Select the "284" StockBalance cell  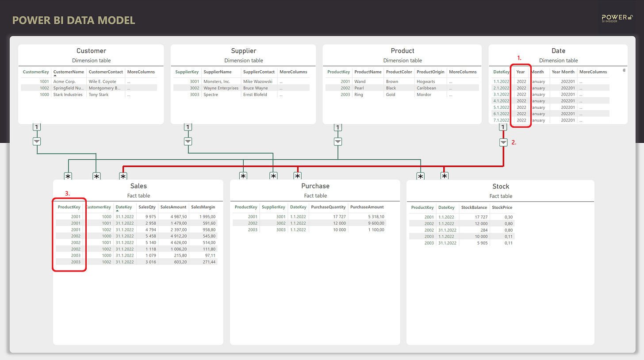tap(483, 230)
